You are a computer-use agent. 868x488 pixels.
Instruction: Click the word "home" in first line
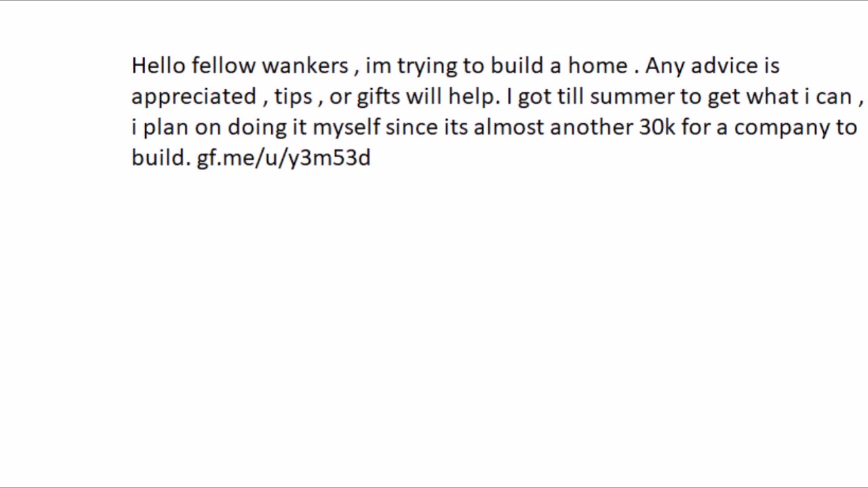coord(597,66)
